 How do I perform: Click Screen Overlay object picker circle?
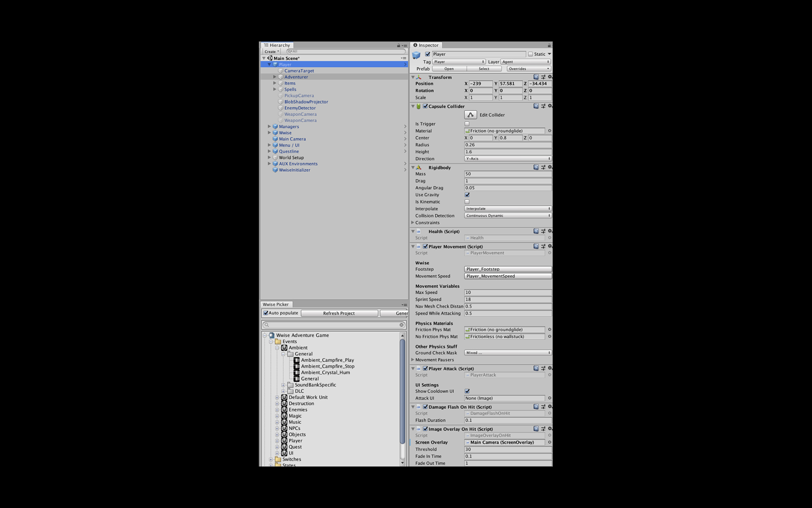[549, 442]
